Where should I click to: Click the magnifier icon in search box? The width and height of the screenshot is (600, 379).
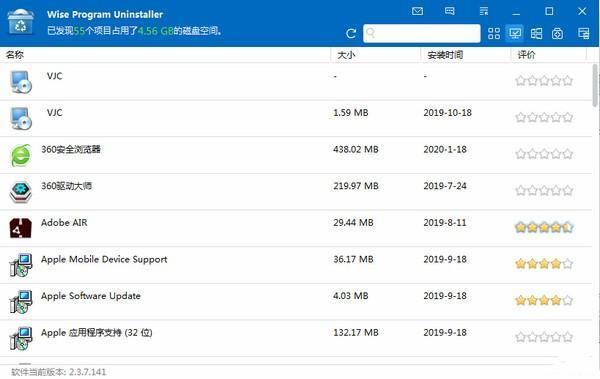370,33
